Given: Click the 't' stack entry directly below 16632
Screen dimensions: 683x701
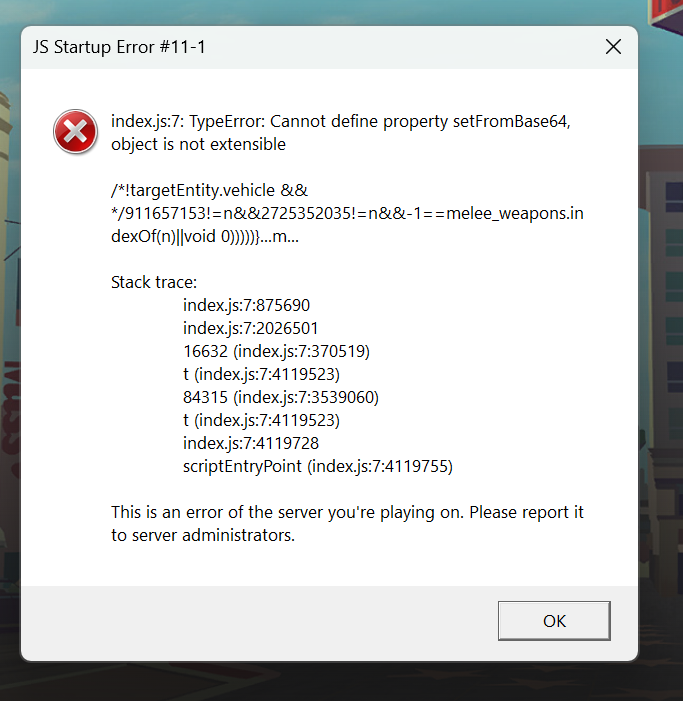Looking at the screenshot, I should pos(261,374).
